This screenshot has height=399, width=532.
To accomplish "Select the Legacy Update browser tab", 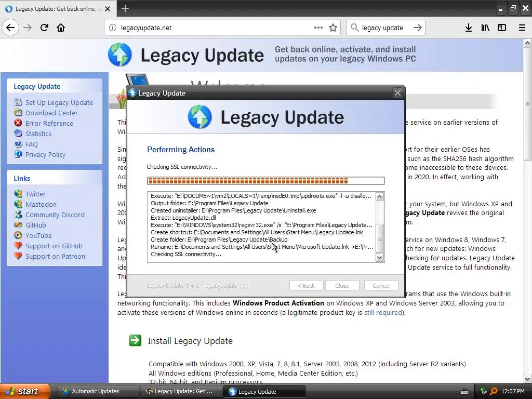I will coord(58,9).
